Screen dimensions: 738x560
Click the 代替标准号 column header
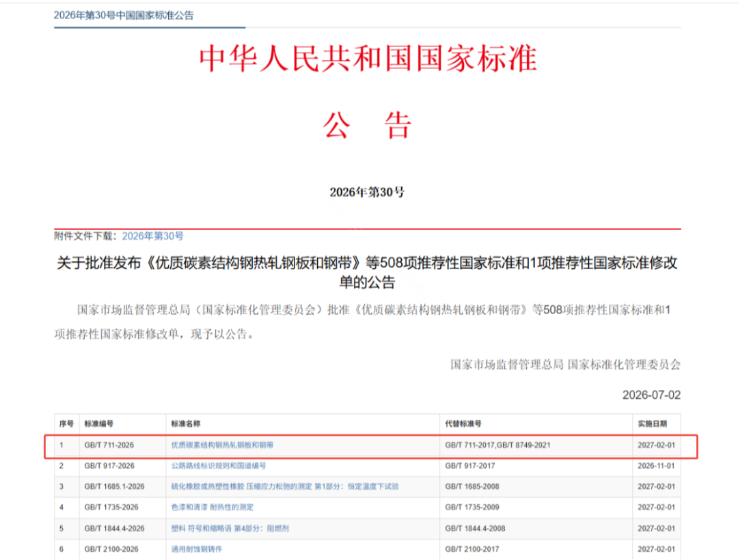[463, 423]
